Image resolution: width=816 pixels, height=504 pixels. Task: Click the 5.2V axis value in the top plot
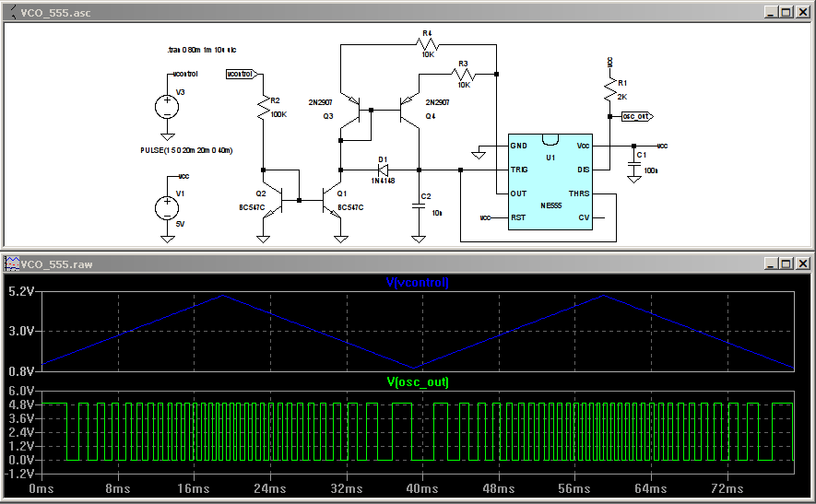tap(21, 292)
